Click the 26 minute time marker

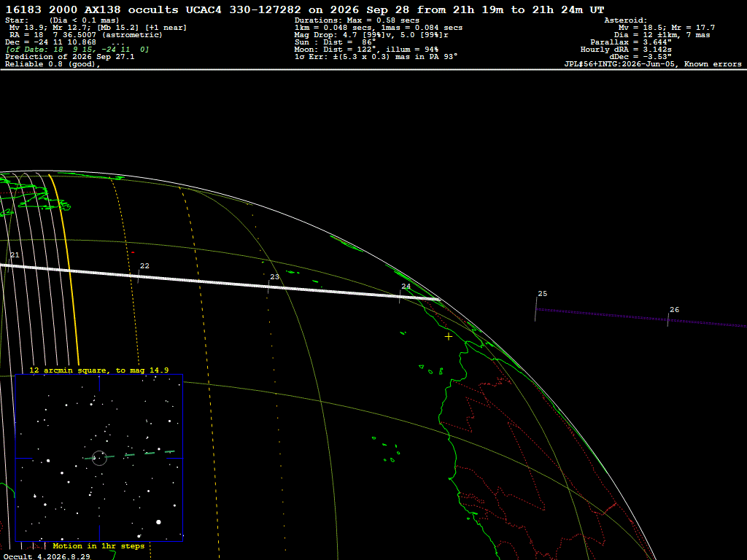(674, 310)
